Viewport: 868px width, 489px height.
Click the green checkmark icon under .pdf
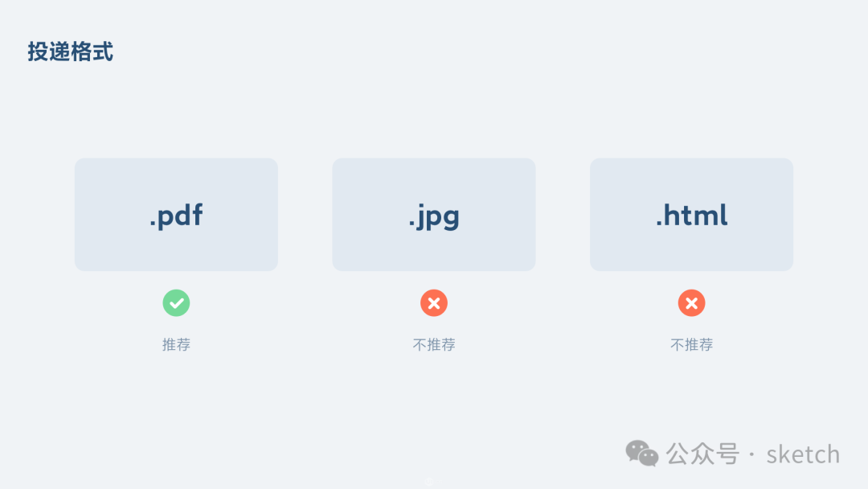(176, 303)
